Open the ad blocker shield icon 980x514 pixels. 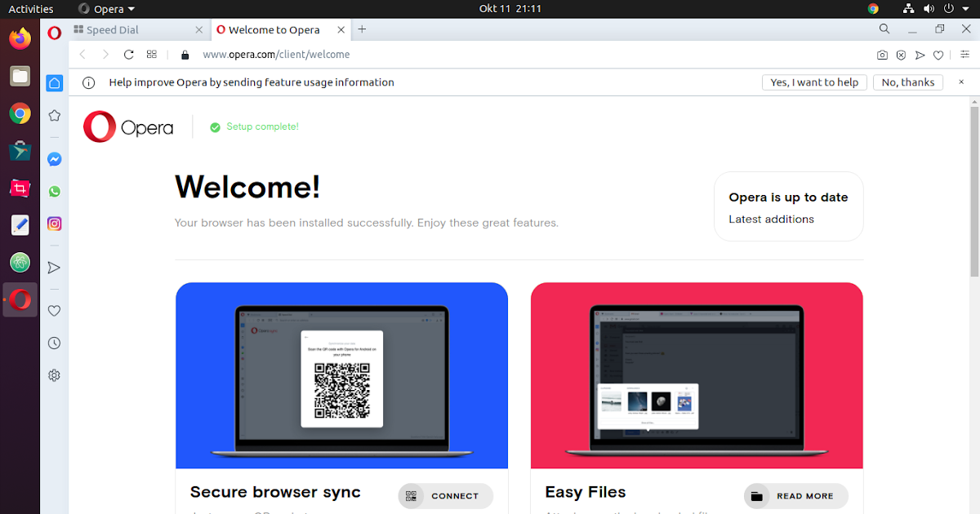coord(901,55)
